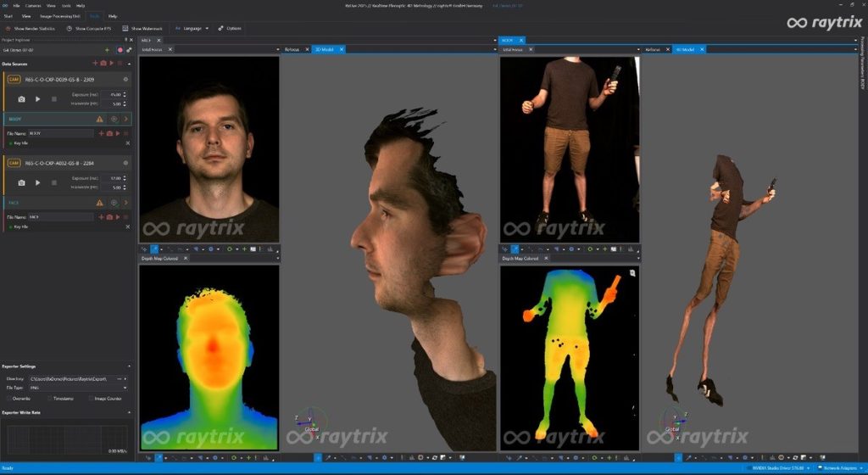Expand the FACE row chevron arrow
The width and height of the screenshot is (868, 475).
(125, 203)
